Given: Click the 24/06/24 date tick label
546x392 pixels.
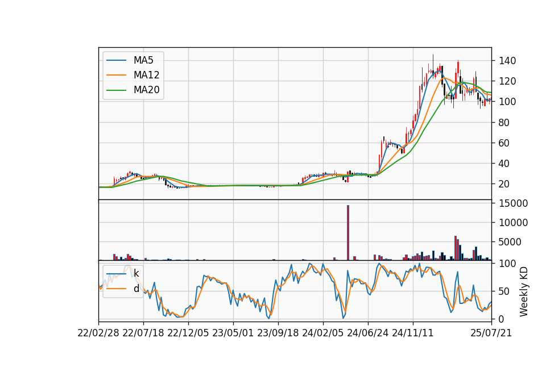Looking at the screenshot, I should pyautogui.click(x=368, y=333).
